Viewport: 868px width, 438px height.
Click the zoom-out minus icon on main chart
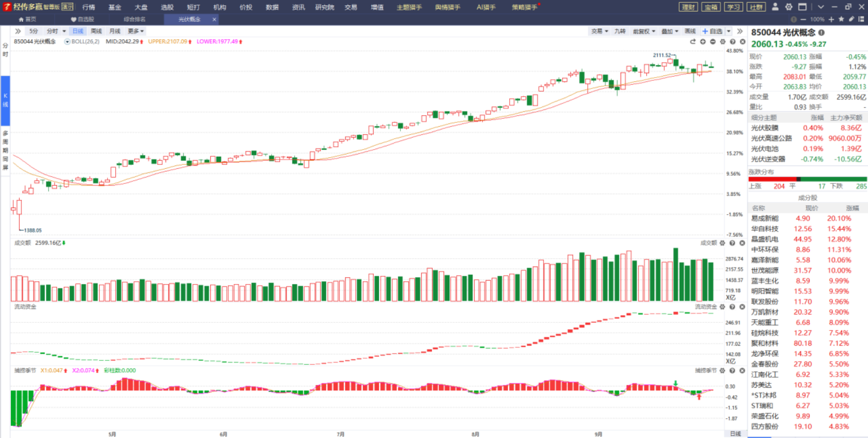point(713,42)
